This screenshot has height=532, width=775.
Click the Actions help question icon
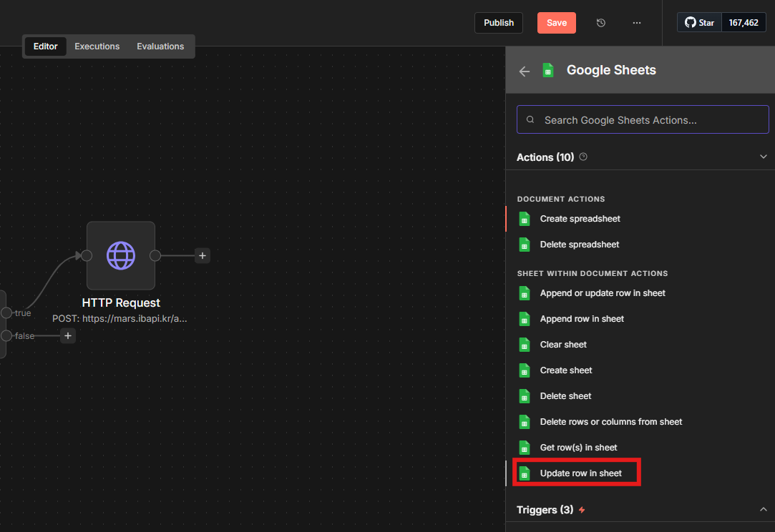(583, 157)
